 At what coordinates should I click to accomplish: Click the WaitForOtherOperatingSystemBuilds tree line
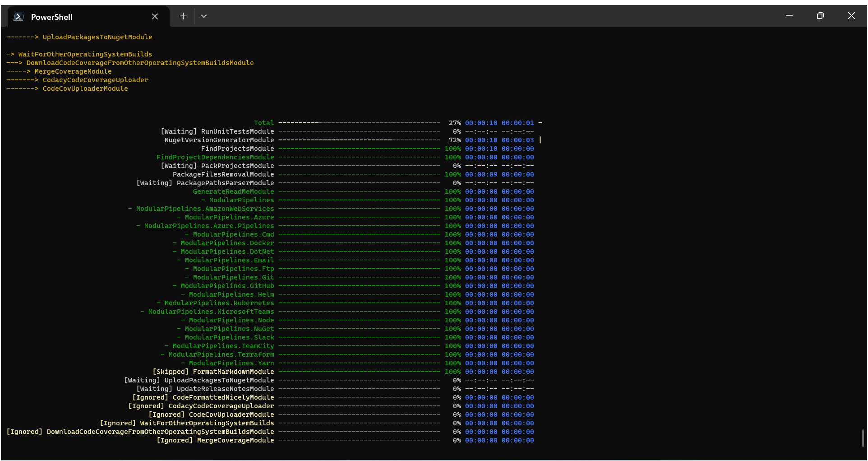pos(79,54)
